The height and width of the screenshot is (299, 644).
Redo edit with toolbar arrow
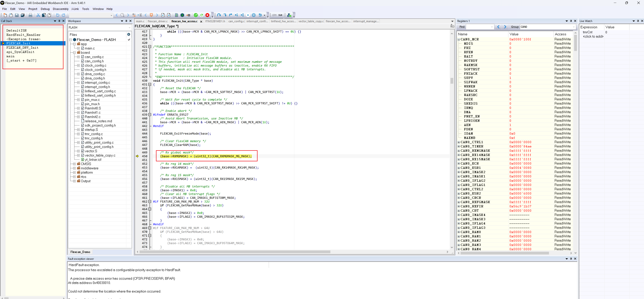(x=63, y=15)
